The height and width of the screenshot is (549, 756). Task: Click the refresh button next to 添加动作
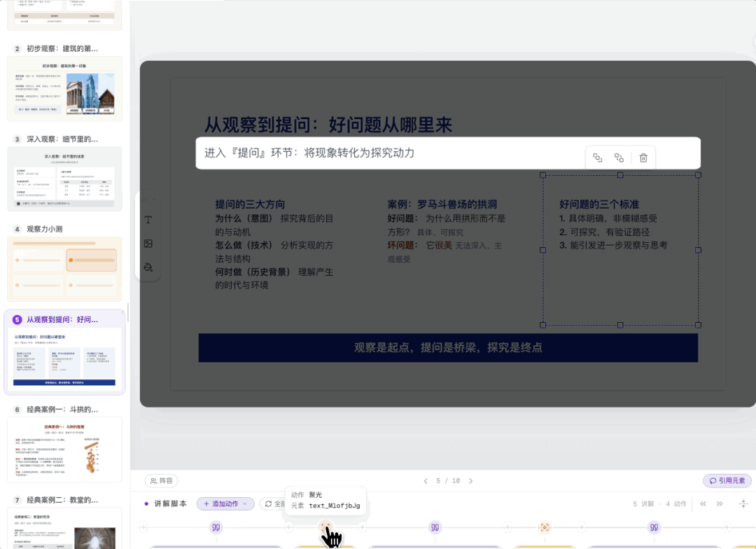tap(273, 503)
